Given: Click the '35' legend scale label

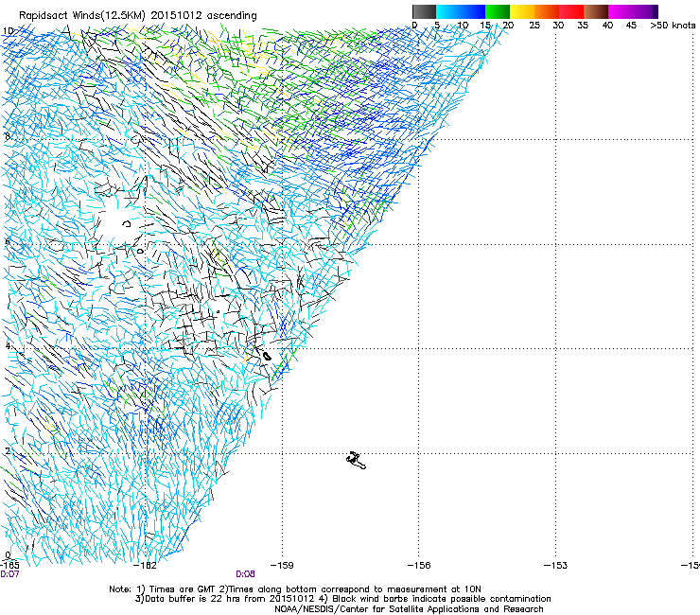Looking at the screenshot, I should 583,26.
